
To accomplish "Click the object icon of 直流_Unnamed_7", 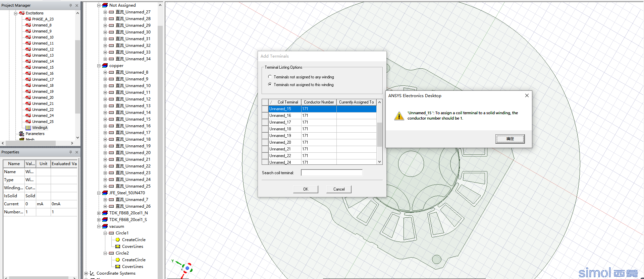I will click(x=111, y=200).
